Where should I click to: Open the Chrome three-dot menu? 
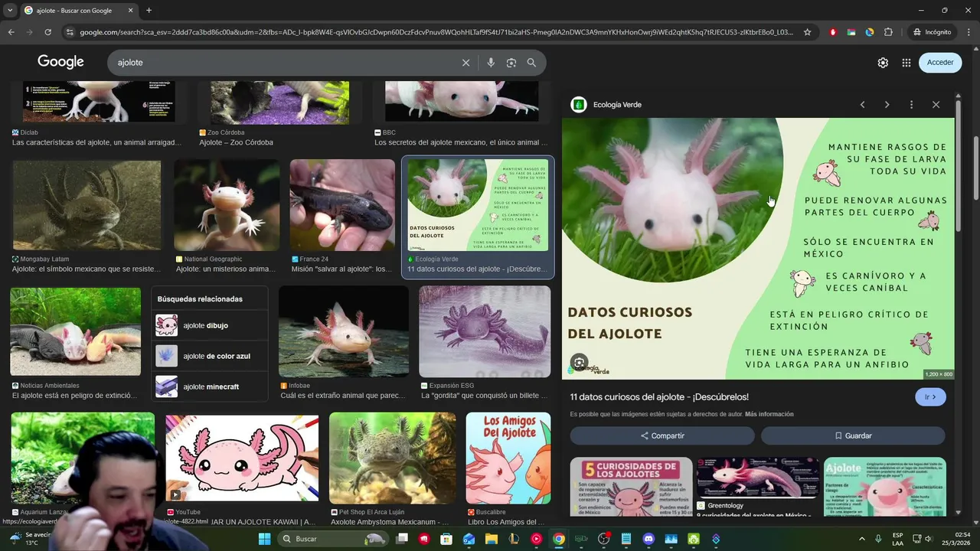click(968, 32)
